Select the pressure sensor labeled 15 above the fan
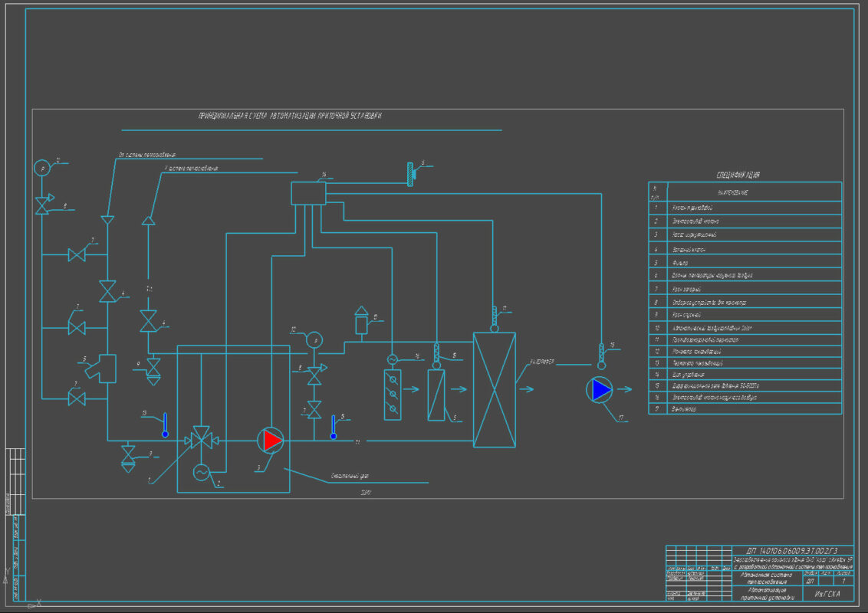Image resolution: width=868 pixels, height=613 pixels. pos(602,356)
